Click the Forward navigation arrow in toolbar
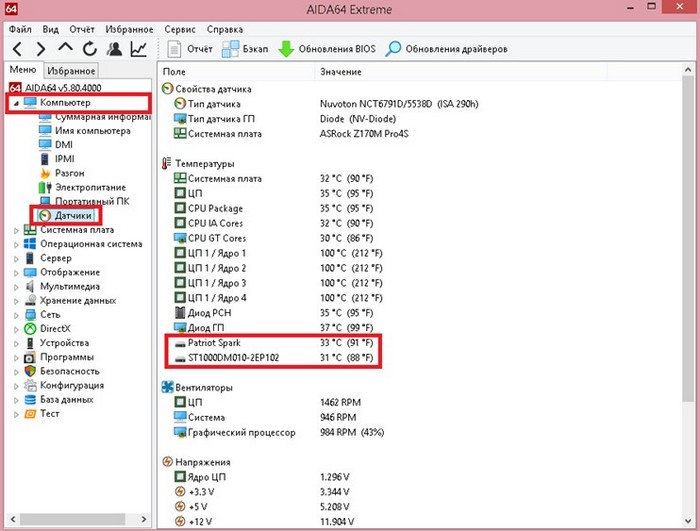 (x=42, y=49)
